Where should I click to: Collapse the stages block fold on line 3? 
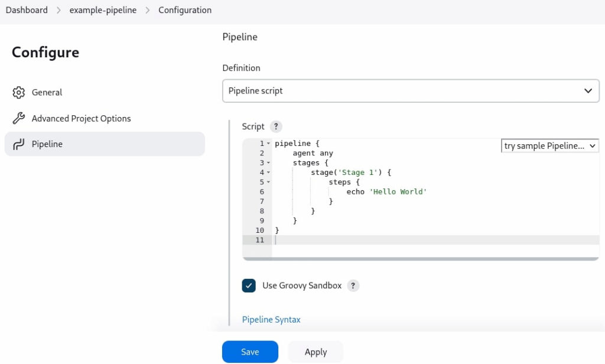(x=269, y=162)
